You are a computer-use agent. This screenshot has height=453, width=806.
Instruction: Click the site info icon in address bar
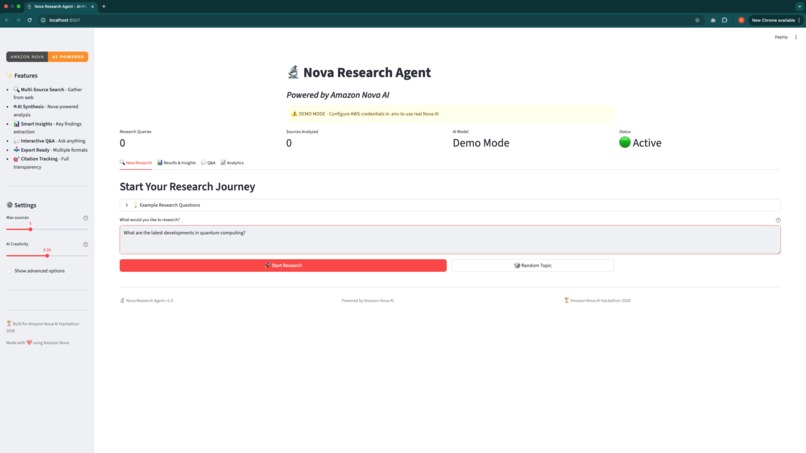[43, 20]
